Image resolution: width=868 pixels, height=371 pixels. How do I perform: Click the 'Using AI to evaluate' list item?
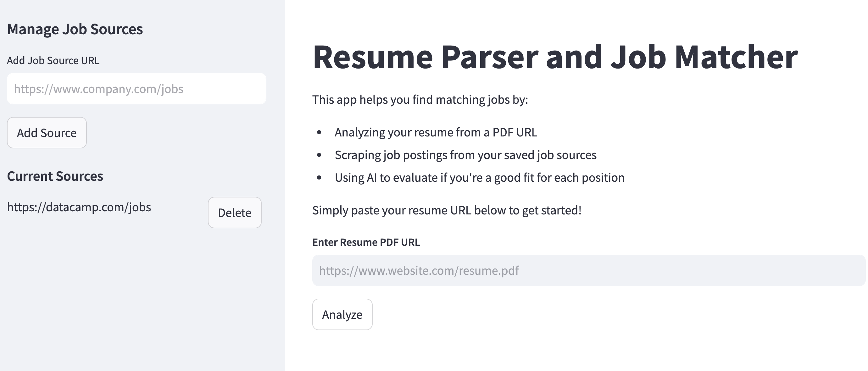click(x=479, y=178)
